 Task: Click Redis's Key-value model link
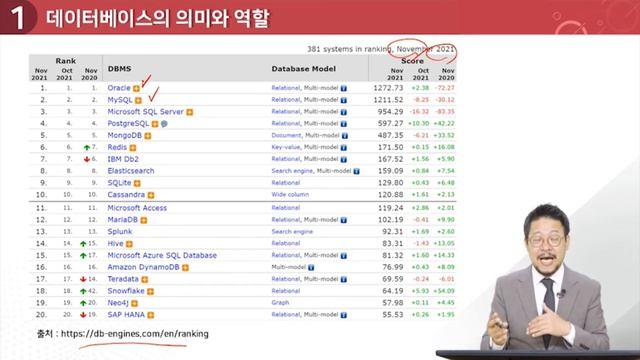click(x=286, y=147)
